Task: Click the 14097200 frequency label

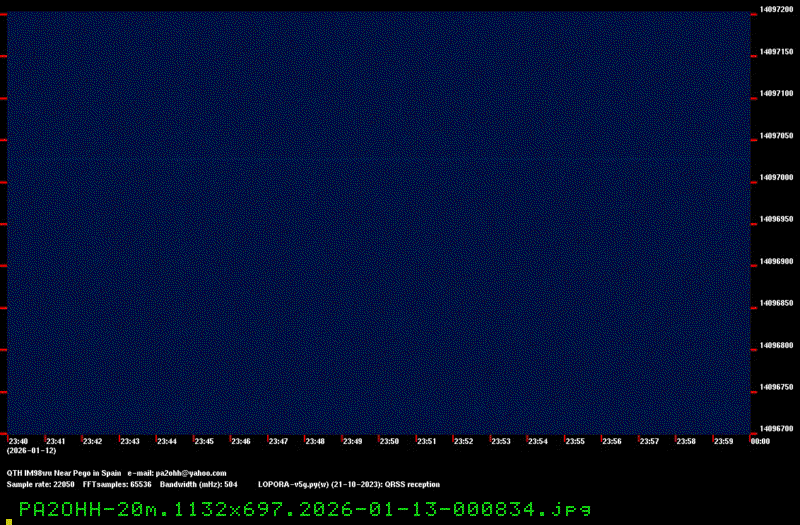Action: 777,9
